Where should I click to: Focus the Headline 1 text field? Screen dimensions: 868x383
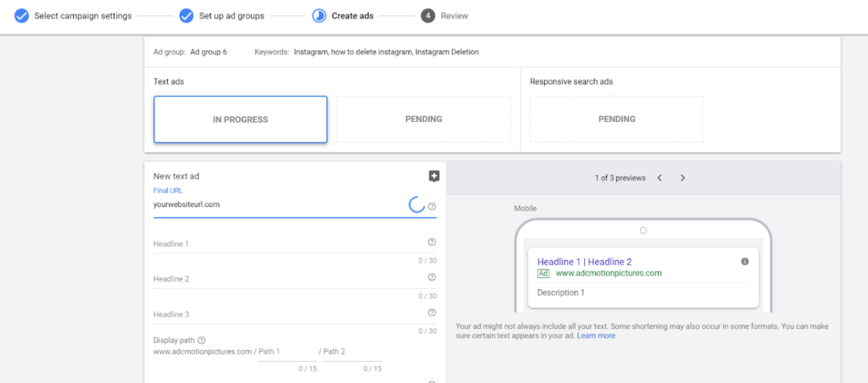pos(284,244)
